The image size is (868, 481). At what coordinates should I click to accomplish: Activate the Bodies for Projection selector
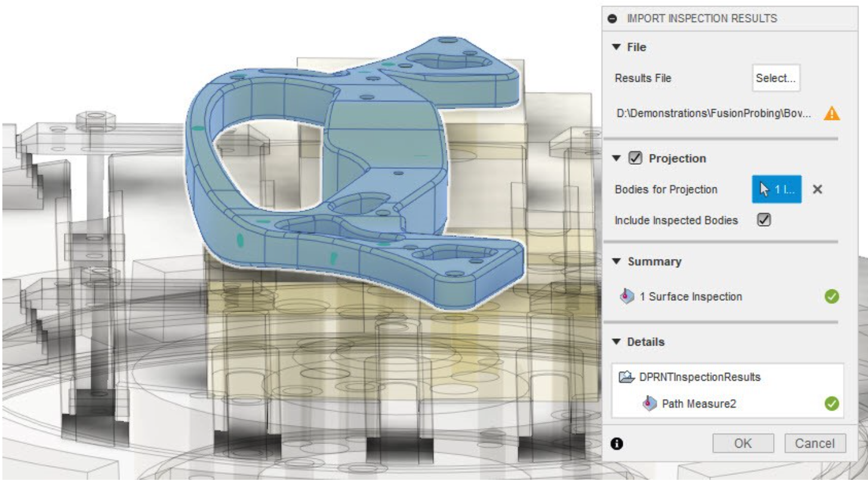click(x=776, y=189)
